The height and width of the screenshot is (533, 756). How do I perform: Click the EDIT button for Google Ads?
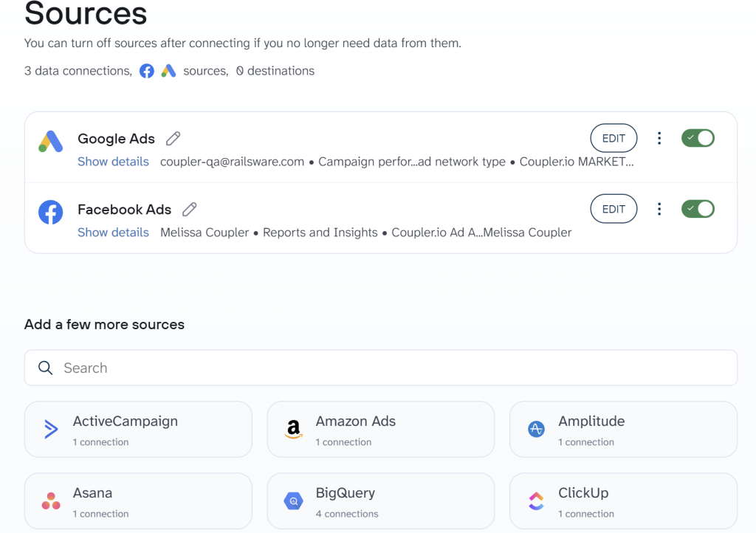pos(614,138)
